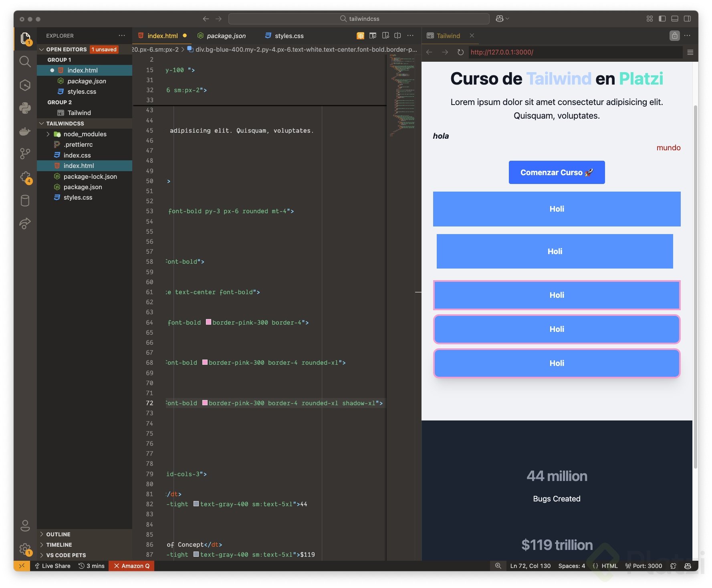Expand the TIMELINE section

coord(42,545)
